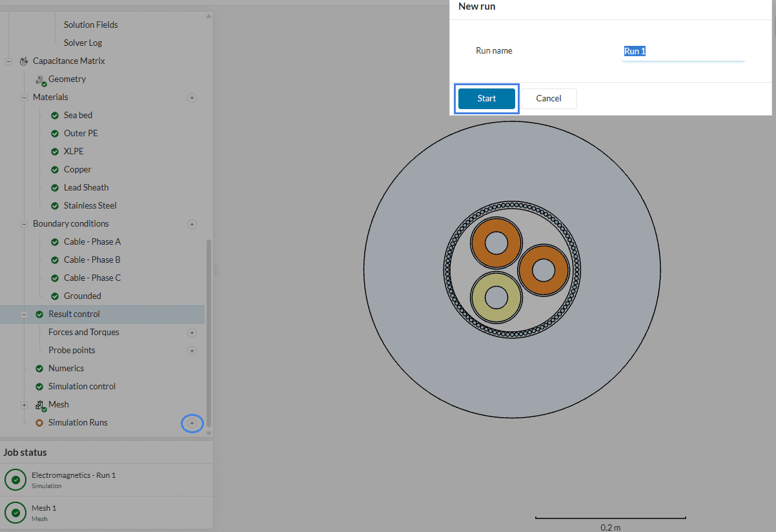Add Forces and Torques result control
Image resolution: width=776 pixels, height=532 pixels.
[192, 332]
